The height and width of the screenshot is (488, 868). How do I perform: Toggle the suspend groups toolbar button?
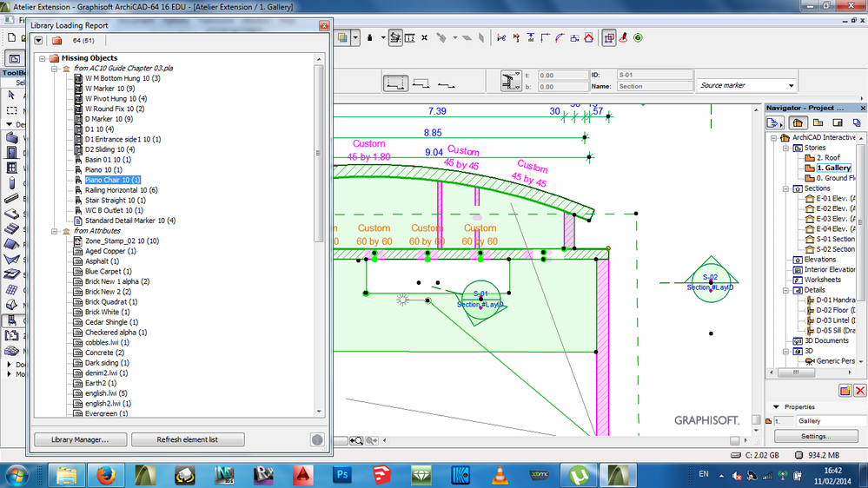[395, 38]
